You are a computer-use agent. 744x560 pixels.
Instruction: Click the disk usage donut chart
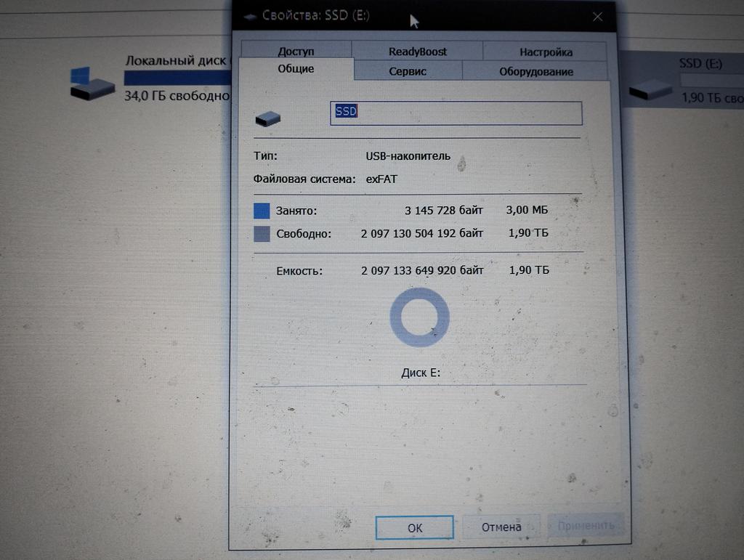pos(419,317)
